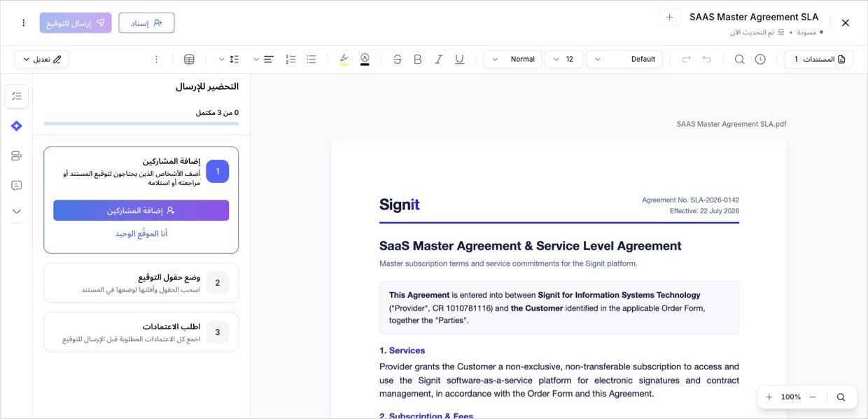
Task: Click the إرسال للتوقيع (Send for signature) button
Action: click(76, 23)
